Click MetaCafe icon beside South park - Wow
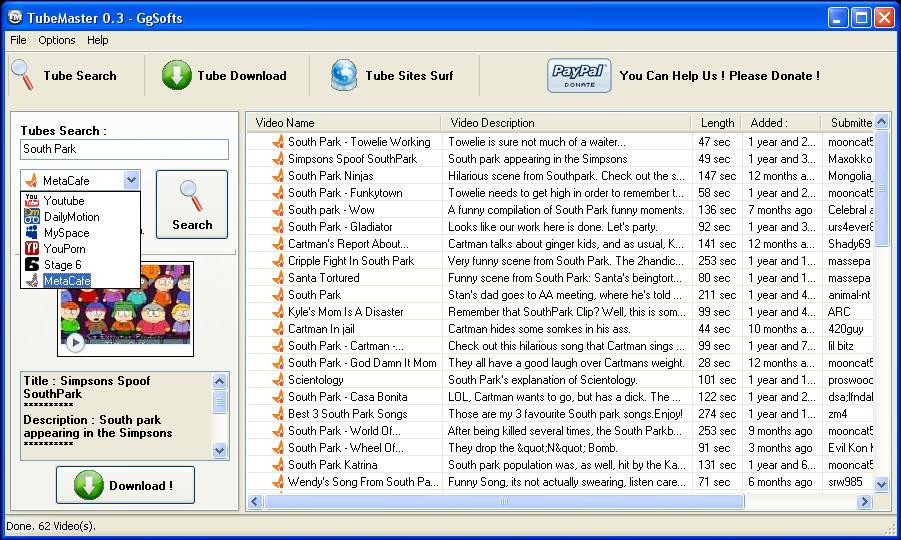This screenshot has width=901, height=540. point(278,210)
